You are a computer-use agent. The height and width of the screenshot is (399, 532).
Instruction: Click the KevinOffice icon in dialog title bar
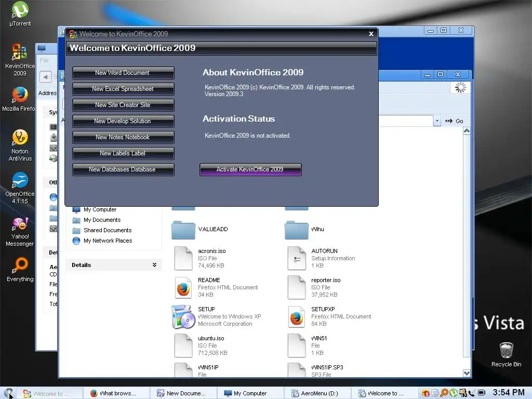click(73, 34)
